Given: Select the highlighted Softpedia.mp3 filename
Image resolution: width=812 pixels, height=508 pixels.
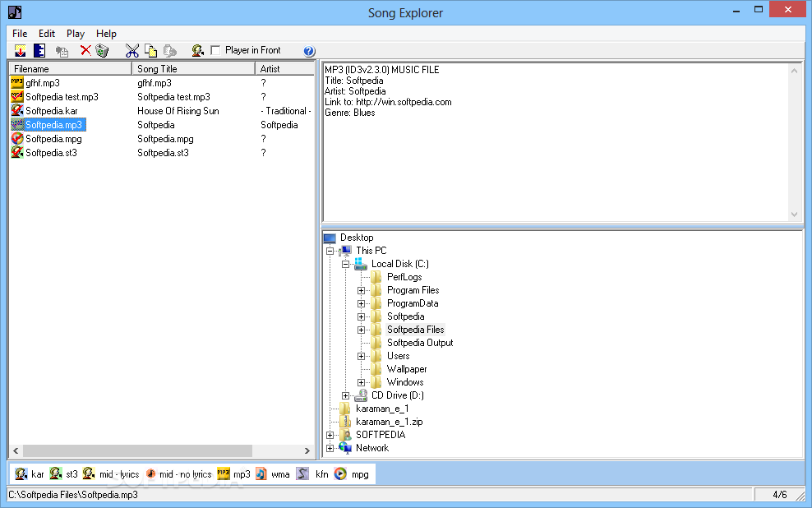Looking at the screenshot, I should [x=54, y=125].
